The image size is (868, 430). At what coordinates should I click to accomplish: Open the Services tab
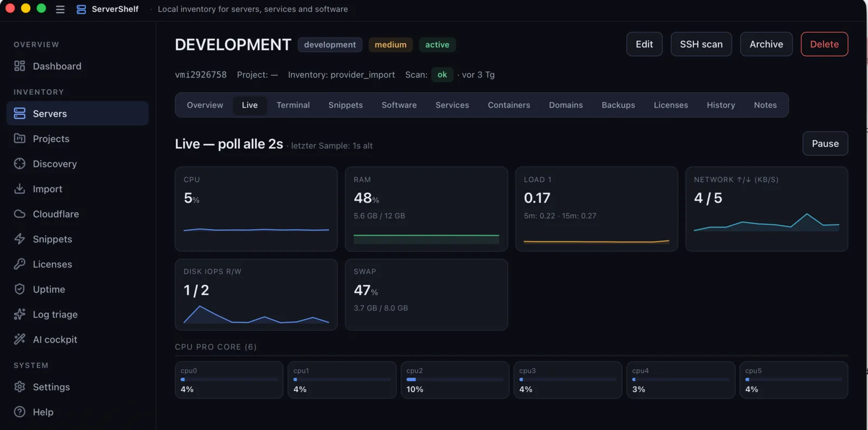click(452, 105)
